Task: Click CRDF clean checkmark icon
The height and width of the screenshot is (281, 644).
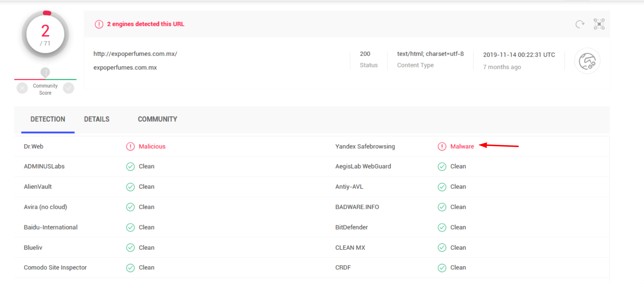Action: (442, 268)
